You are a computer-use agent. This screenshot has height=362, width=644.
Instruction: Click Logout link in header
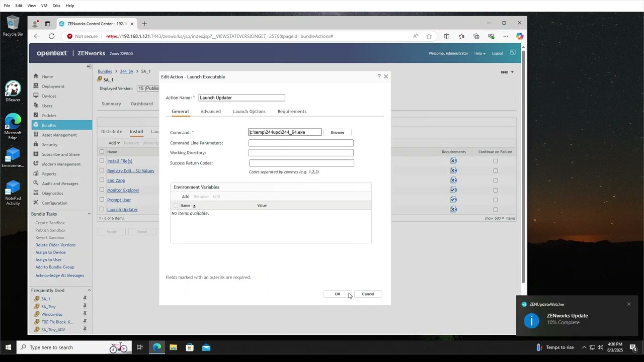(497, 53)
